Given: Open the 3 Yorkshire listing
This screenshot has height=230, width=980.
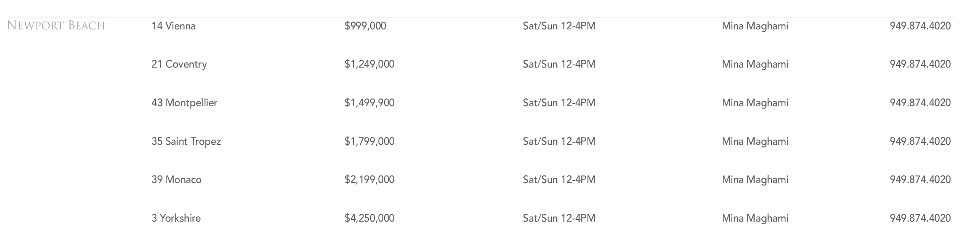Looking at the screenshot, I should (176, 218).
